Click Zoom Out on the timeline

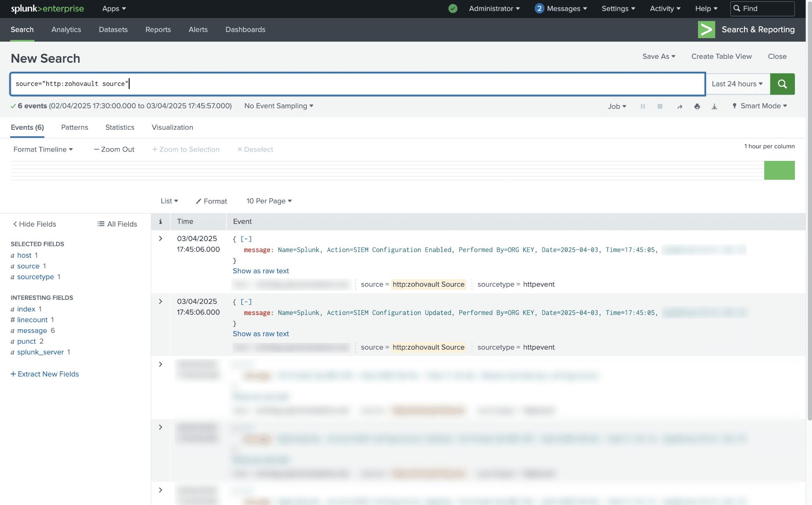coord(114,149)
